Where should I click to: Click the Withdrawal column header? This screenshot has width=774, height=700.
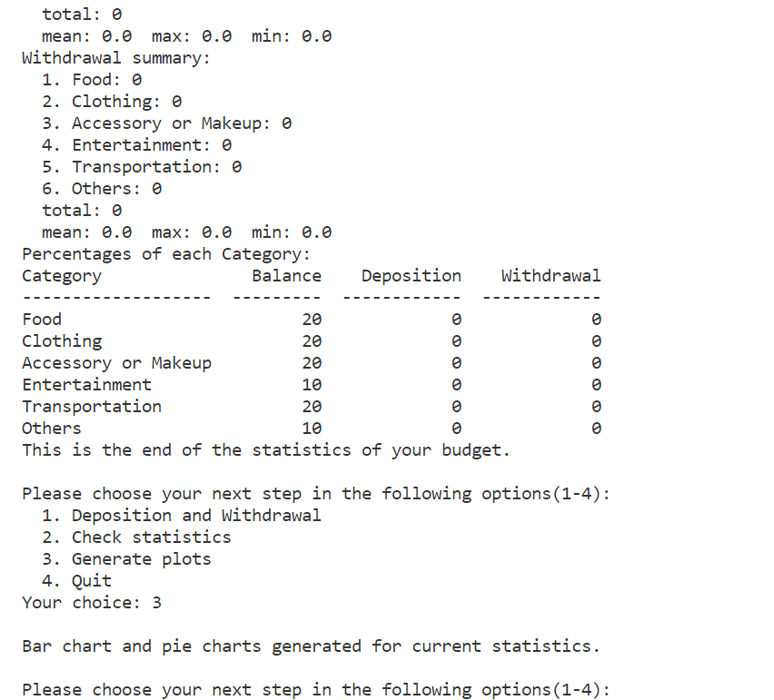(551, 276)
